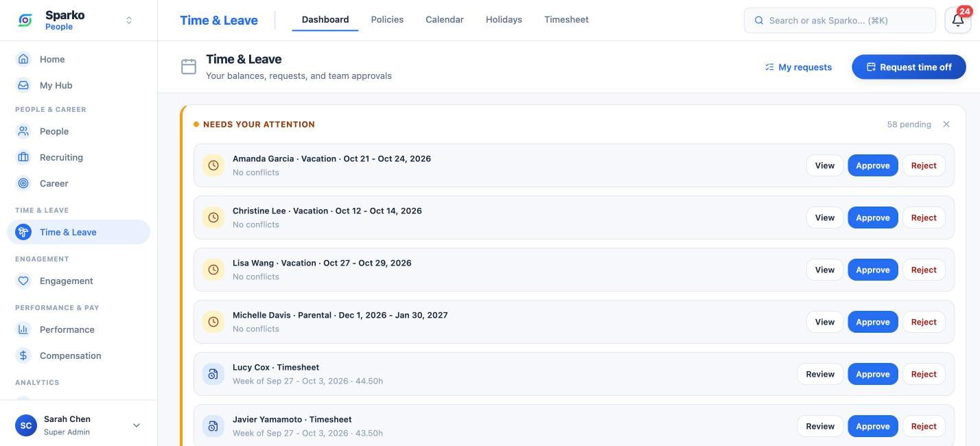Click calendar icon beside page title

point(189,67)
